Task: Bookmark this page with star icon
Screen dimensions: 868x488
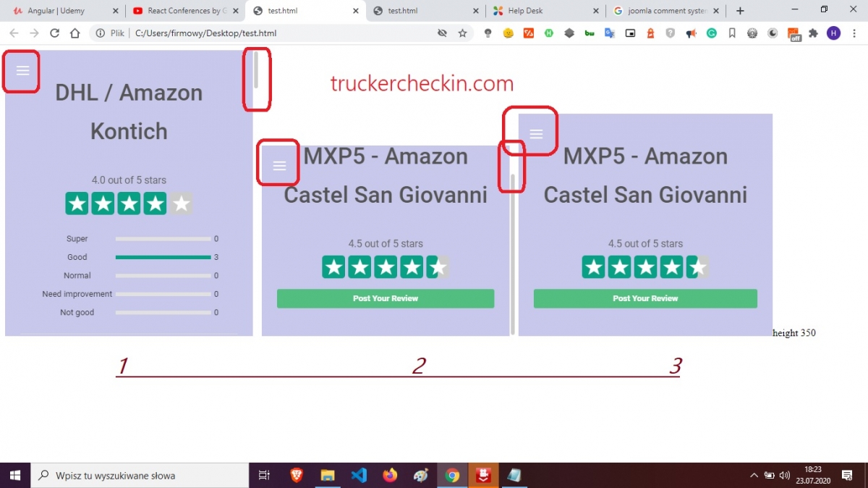Action: tap(462, 33)
